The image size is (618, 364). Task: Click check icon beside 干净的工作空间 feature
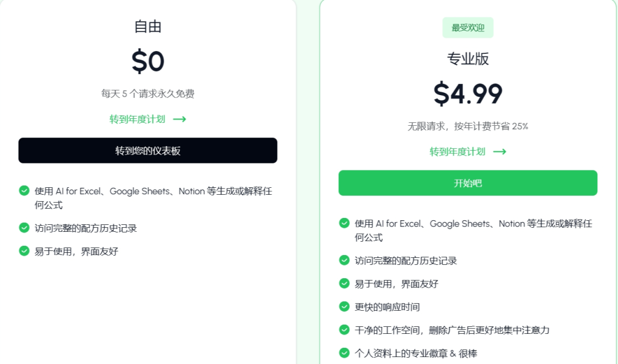coord(344,330)
